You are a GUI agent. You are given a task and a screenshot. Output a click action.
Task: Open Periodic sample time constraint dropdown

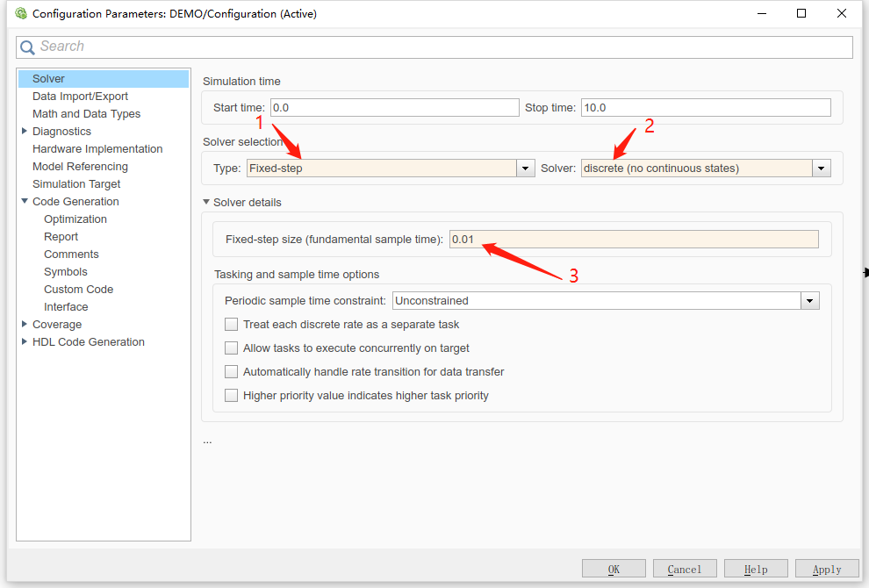tap(809, 301)
